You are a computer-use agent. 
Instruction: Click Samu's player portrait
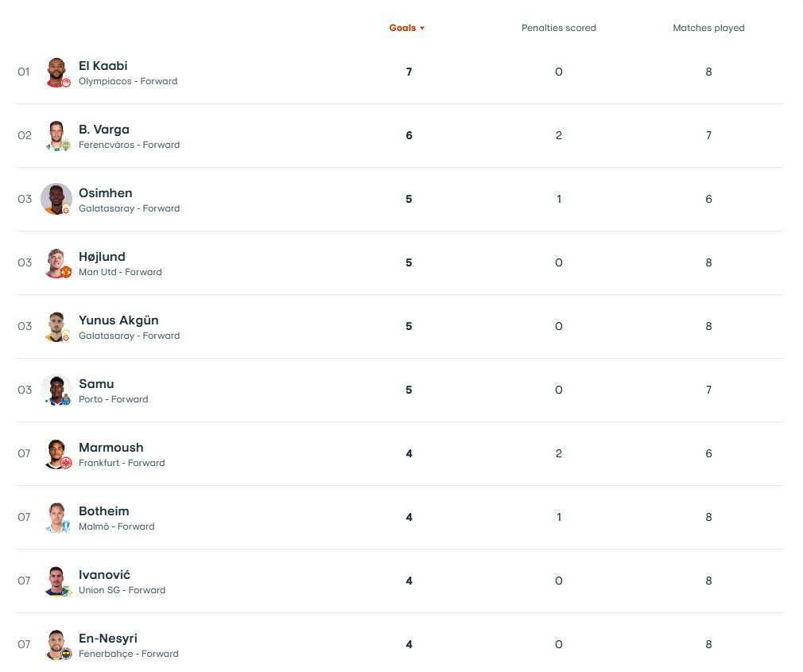pos(56,390)
